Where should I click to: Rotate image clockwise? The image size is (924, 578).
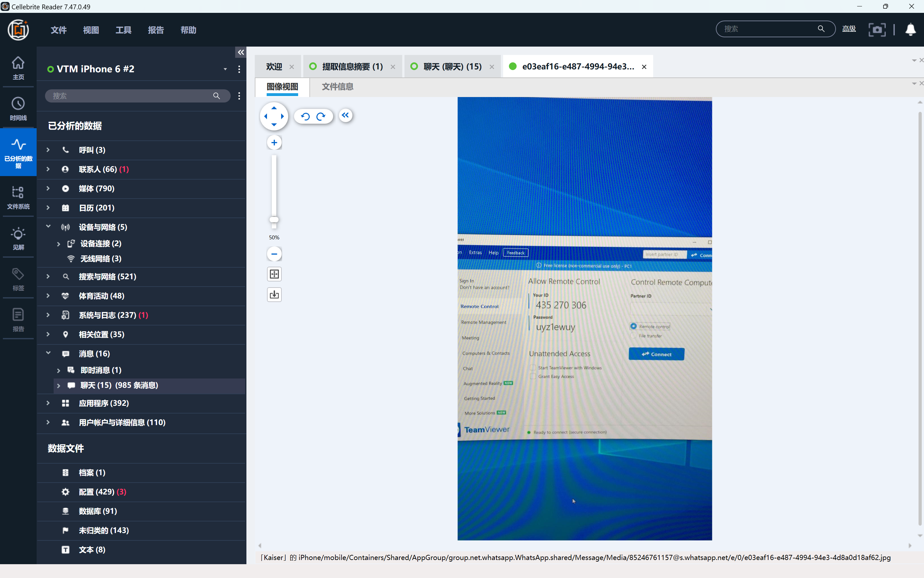tap(321, 116)
